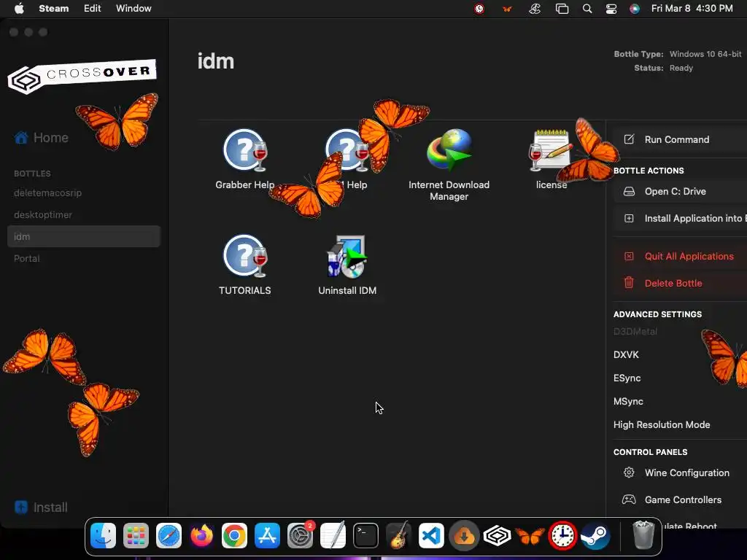This screenshot has height=560, width=747.
Task: Open Visual Studio Code from the Dock
Action: click(432, 536)
